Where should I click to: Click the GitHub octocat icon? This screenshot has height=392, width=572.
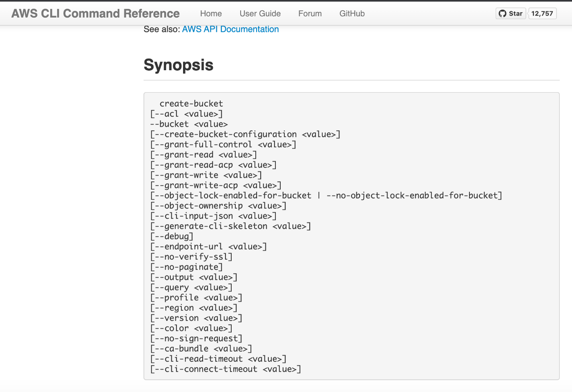(503, 13)
